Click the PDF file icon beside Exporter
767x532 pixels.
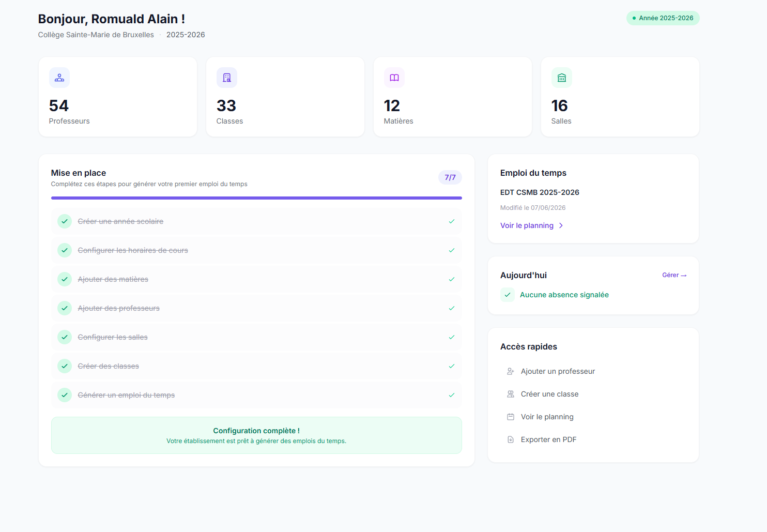tap(511, 439)
